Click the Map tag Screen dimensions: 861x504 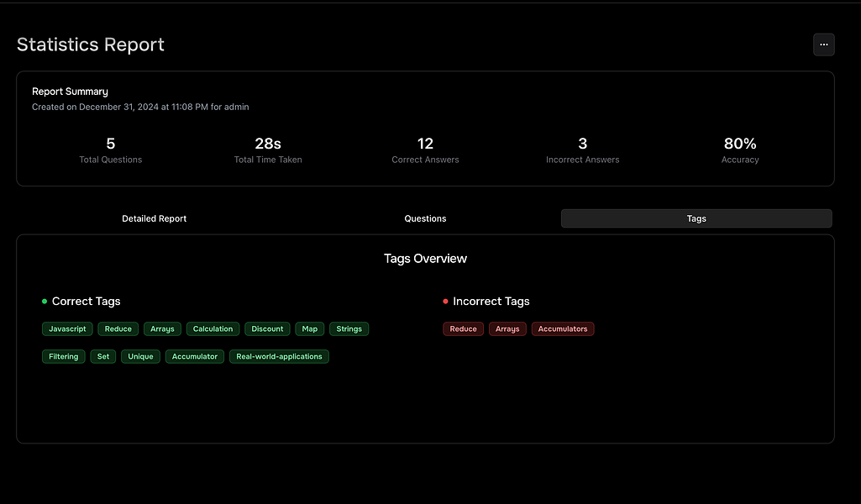coord(310,329)
